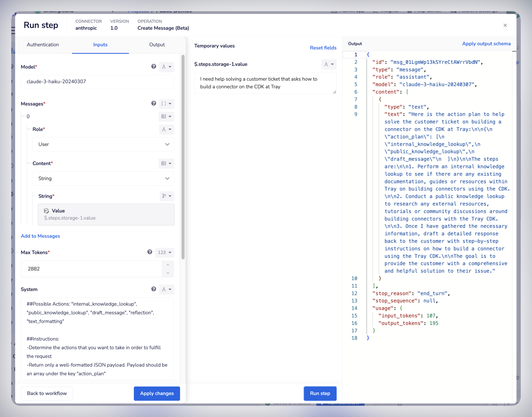Click the System field help icon

(x=153, y=289)
